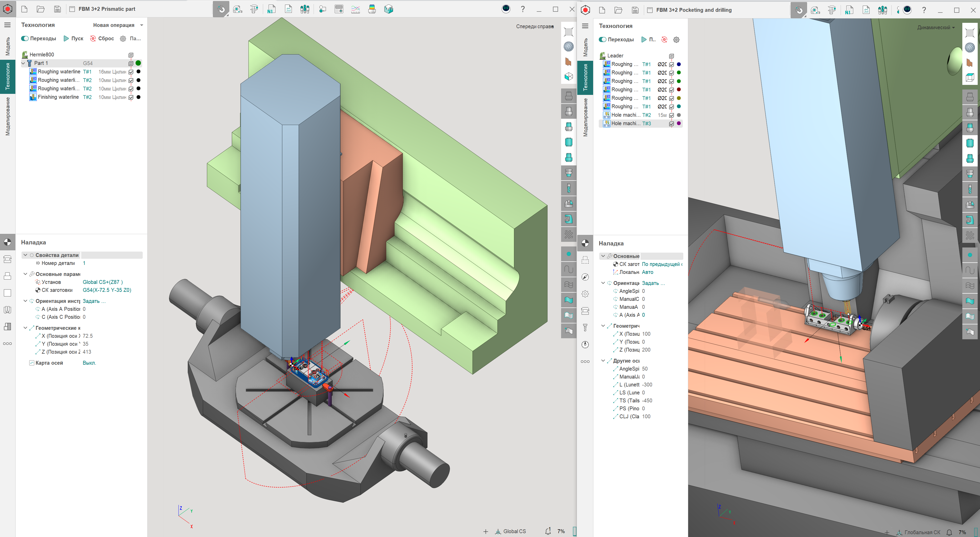This screenshot has height=537, width=980.
Task: Uncheck Hole machining T#2 checkbox
Action: click(x=672, y=115)
